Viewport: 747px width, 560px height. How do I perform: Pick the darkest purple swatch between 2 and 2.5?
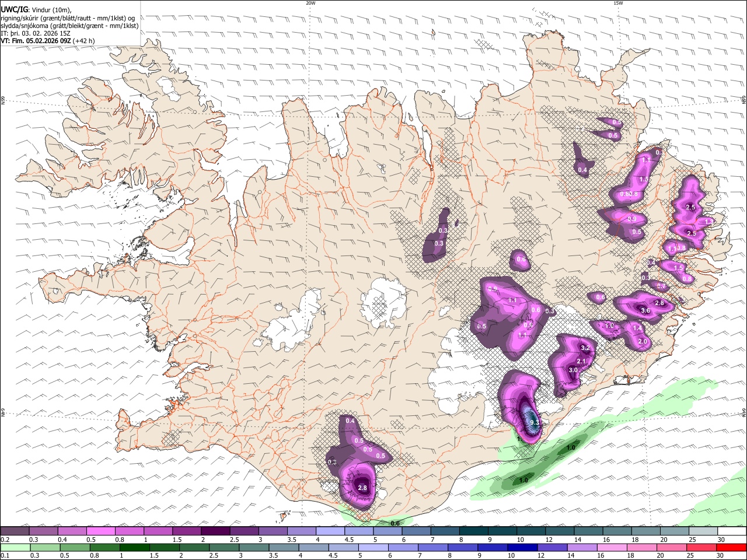pyautogui.click(x=215, y=531)
